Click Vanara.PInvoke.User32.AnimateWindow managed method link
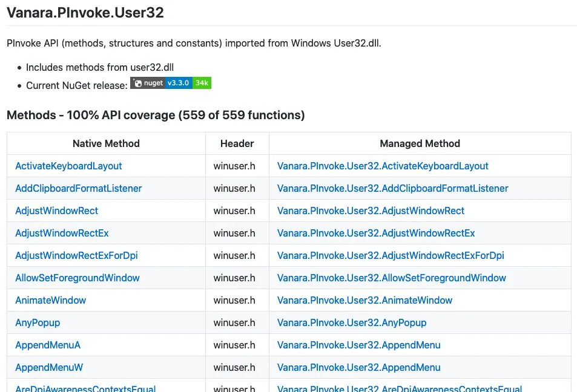577x392 pixels. click(x=364, y=300)
